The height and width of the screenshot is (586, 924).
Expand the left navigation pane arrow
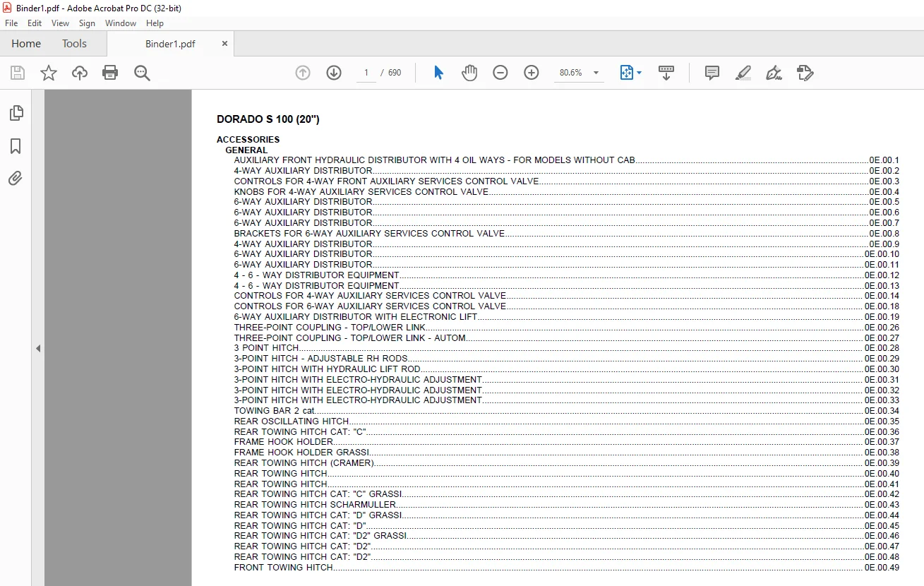point(38,348)
